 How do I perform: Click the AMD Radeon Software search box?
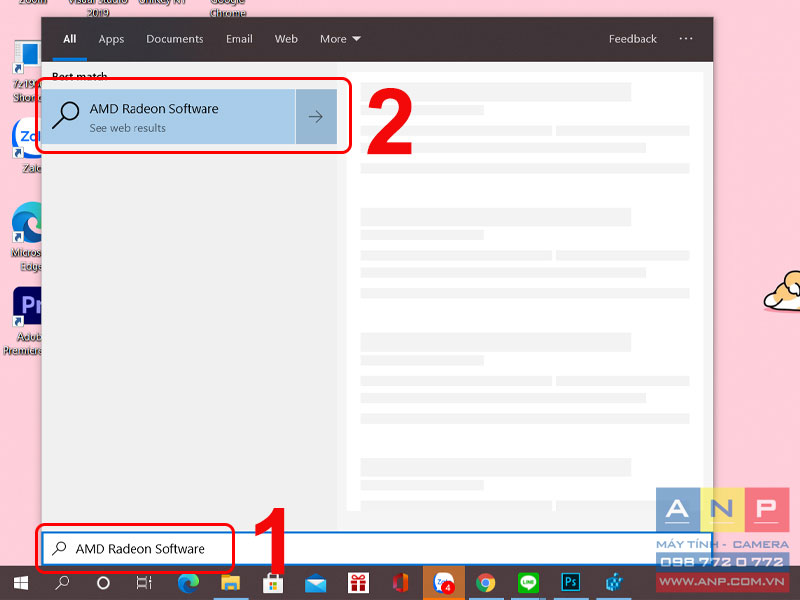coord(377,548)
